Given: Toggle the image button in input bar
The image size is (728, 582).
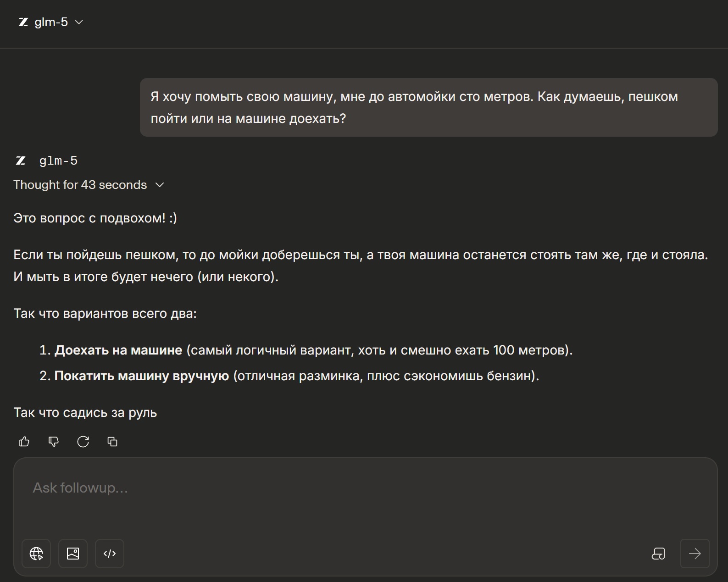Looking at the screenshot, I should [x=73, y=554].
